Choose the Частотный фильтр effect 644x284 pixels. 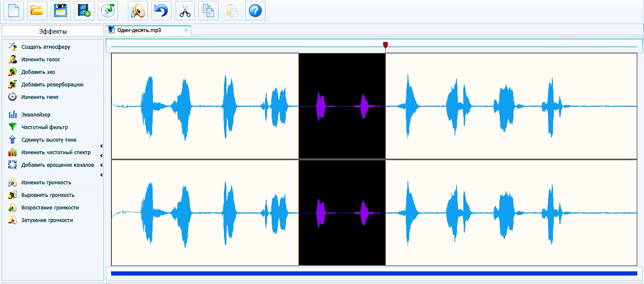(x=44, y=127)
